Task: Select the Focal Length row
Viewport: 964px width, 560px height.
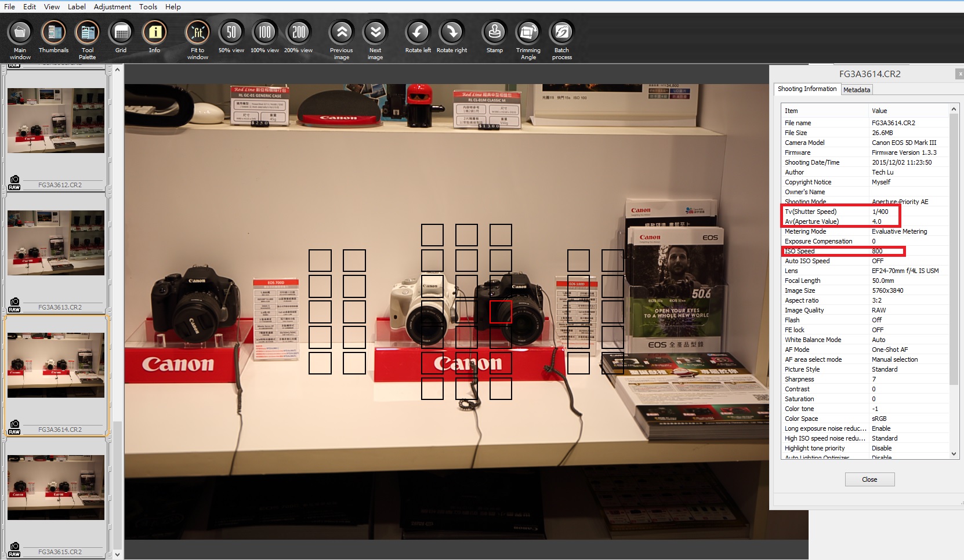Action: (865, 281)
